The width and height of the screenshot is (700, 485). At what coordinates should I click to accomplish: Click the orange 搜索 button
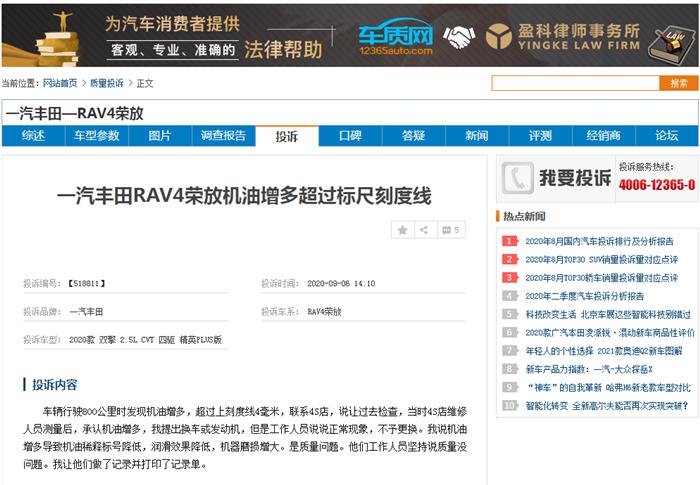(x=679, y=83)
